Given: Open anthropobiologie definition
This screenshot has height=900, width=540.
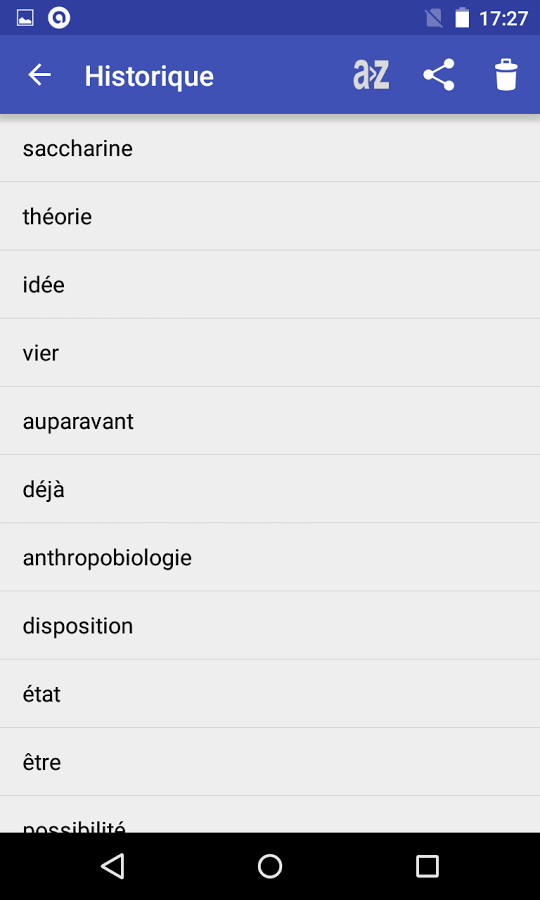Looking at the screenshot, I should tap(270, 557).
